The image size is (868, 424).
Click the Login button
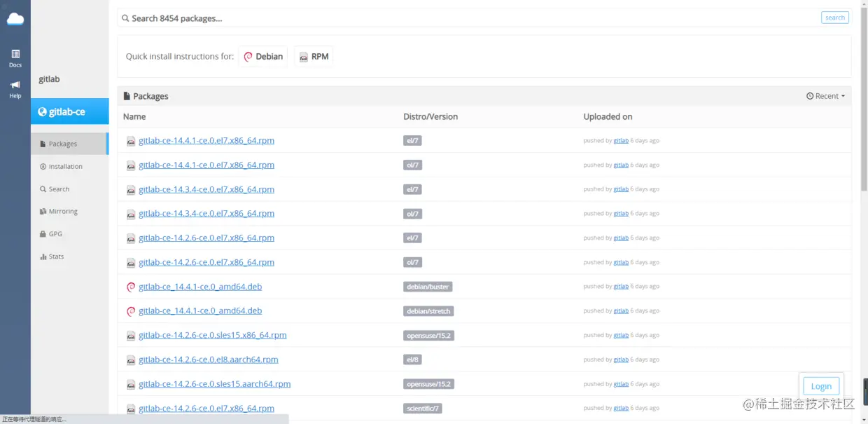pyautogui.click(x=821, y=385)
